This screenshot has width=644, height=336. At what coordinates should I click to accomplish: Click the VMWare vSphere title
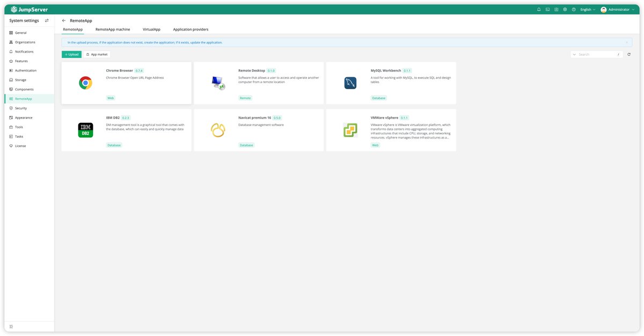(384, 118)
